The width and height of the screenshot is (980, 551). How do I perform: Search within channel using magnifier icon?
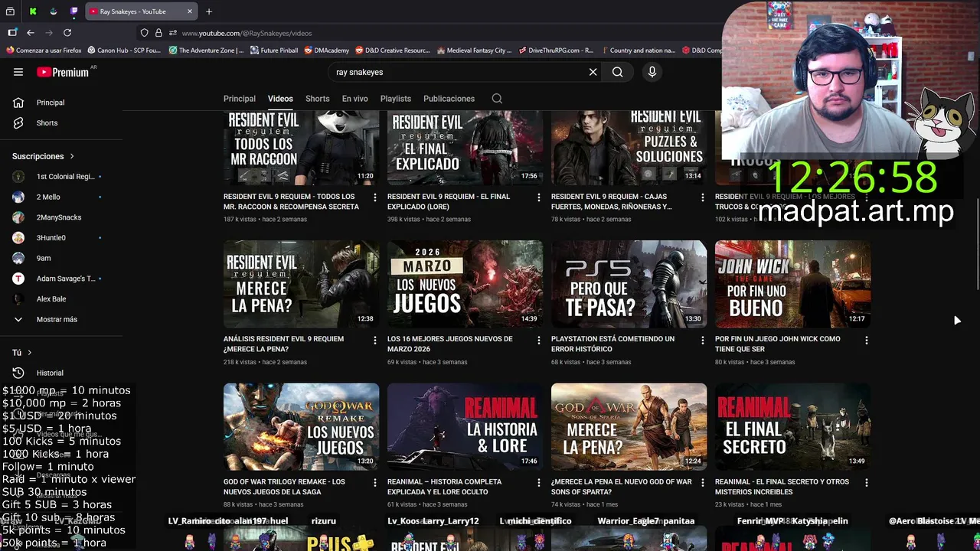497,99
